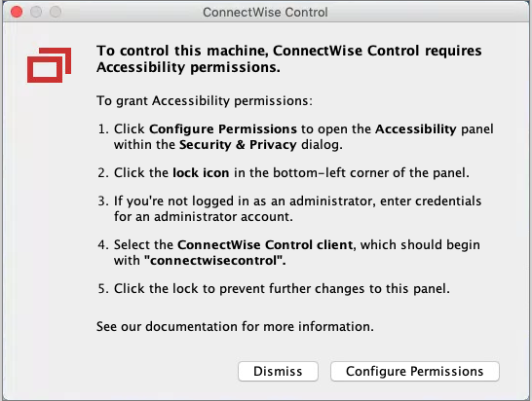This screenshot has width=532, height=401.
Task: Click the ConnectWise Control window title
Action: click(265, 13)
